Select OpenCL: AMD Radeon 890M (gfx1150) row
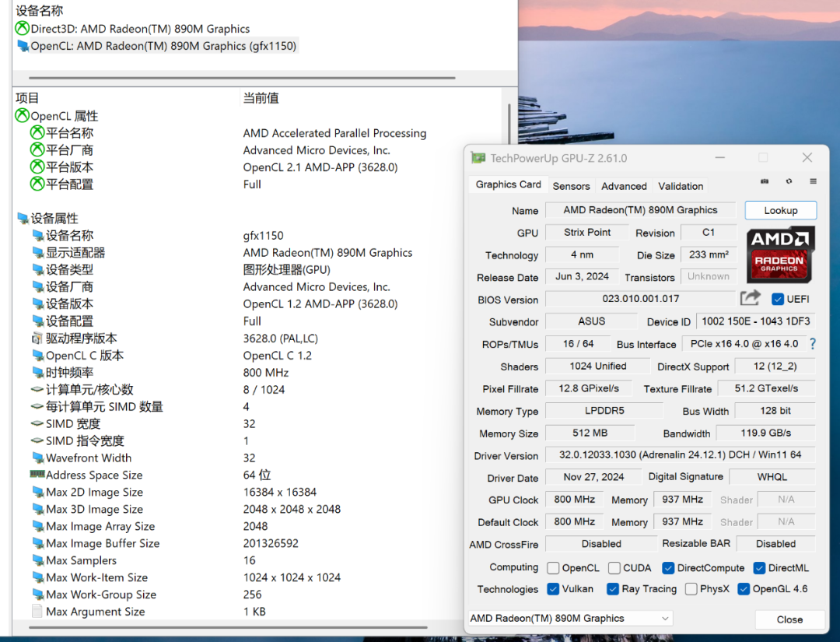The width and height of the screenshot is (840, 642). 156,46
